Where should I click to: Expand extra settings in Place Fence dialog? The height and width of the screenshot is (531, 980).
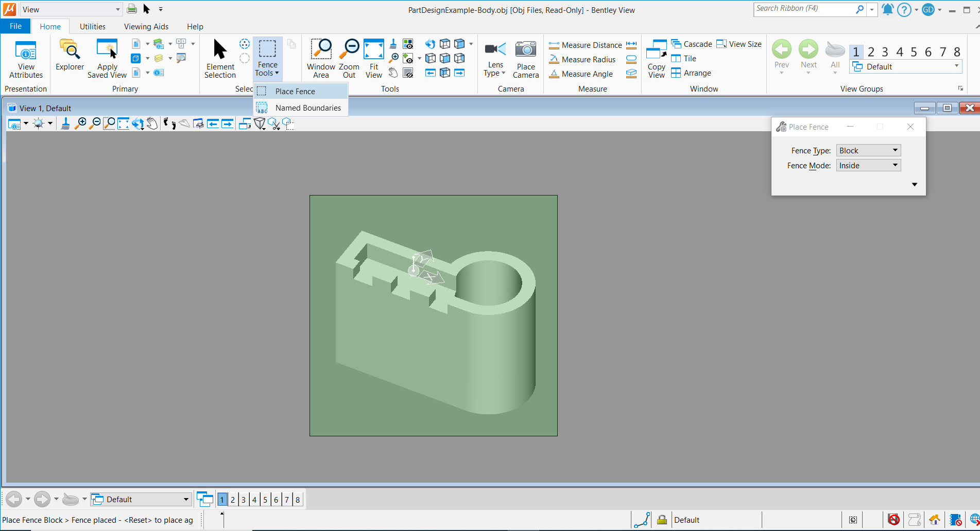pos(915,184)
